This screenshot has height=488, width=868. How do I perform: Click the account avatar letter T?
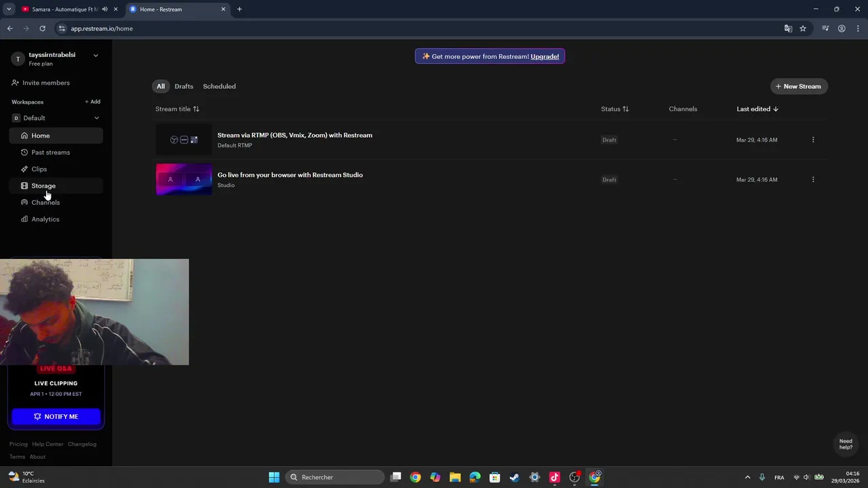click(x=18, y=59)
